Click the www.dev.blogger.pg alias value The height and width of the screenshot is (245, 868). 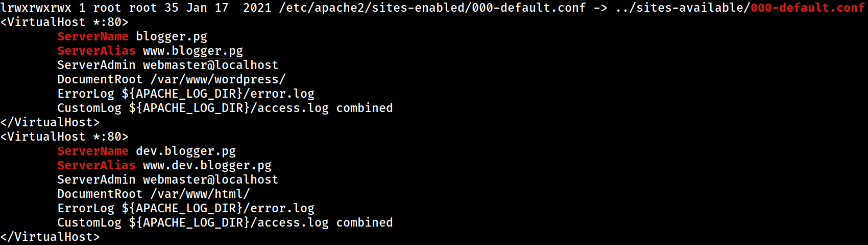point(207,165)
